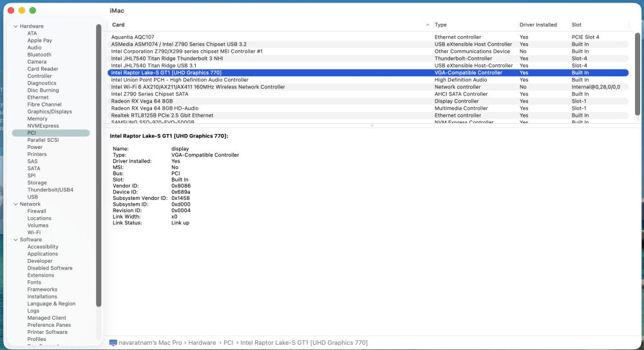Select the Aquantia AQC107 card row

[368, 37]
